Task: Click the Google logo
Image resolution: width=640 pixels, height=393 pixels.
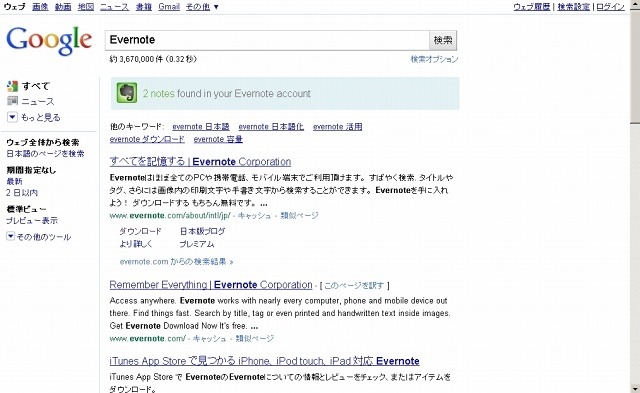Action: point(49,41)
